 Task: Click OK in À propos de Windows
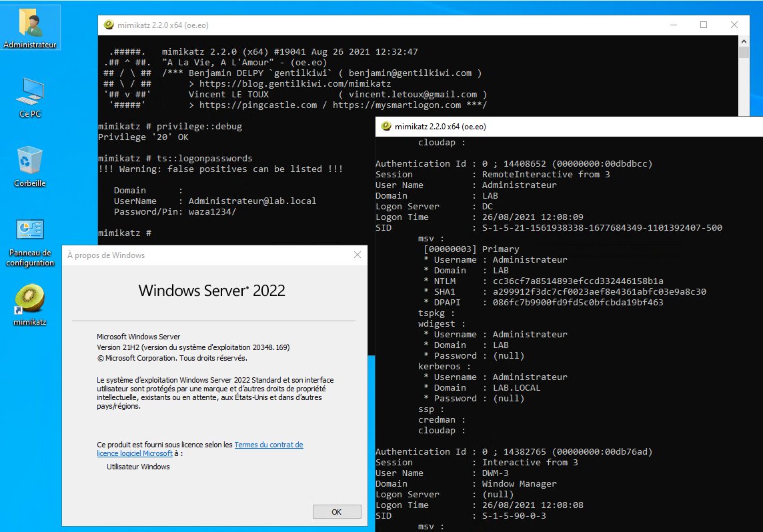coord(337,511)
